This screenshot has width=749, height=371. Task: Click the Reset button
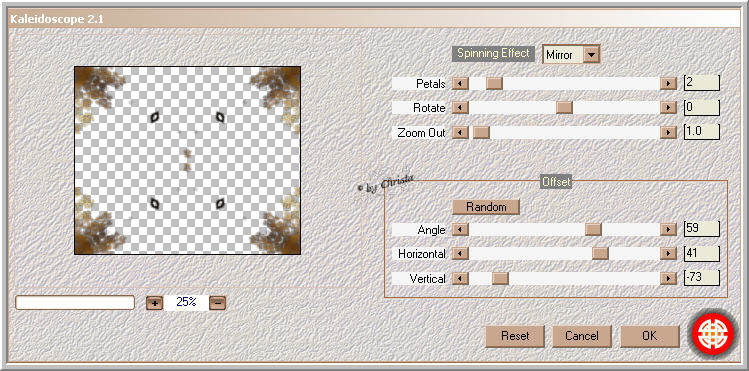pyautogui.click(x=515, y=336)
